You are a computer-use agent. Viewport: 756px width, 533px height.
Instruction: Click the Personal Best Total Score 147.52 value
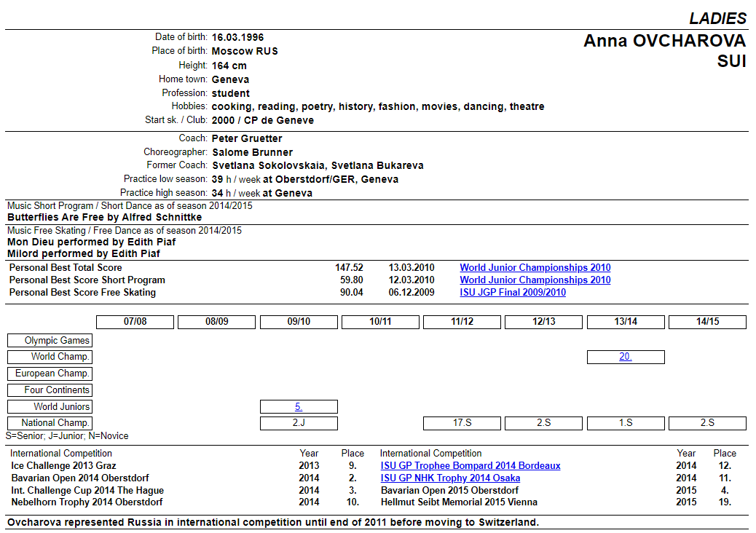pos(349,267)
